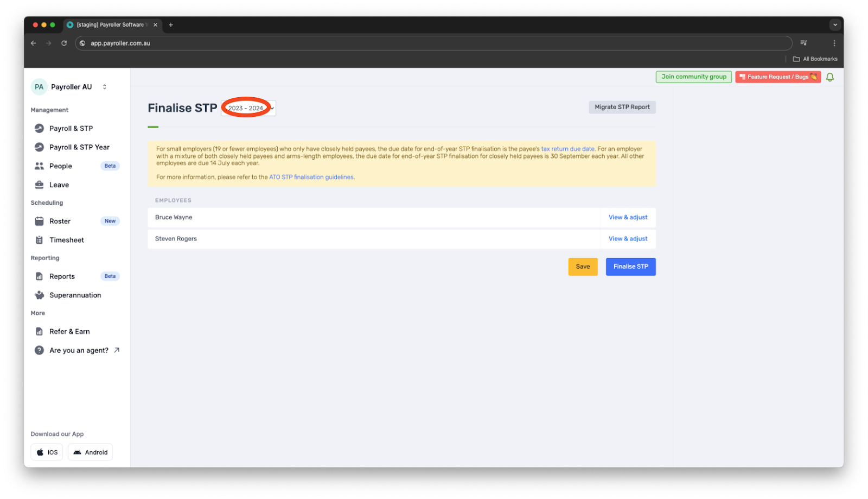Open the Timesheet section
The image size is (868, 499).
(x=66, y=239)
